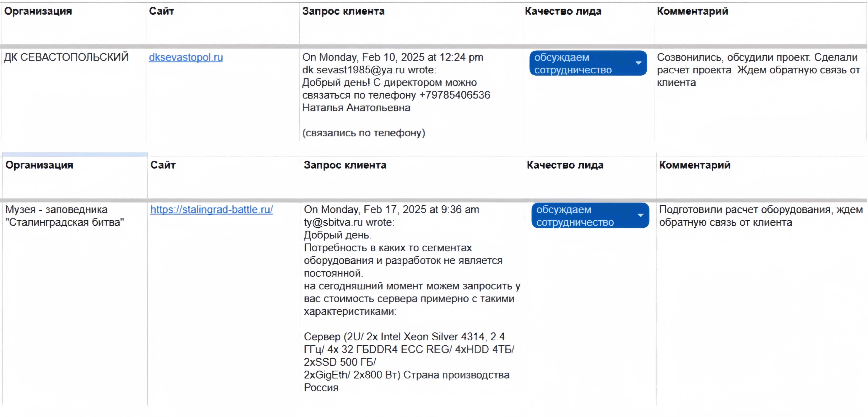Click the "Организация" header in the bottom table
Image resolution: width=868 pixels, height=417 pixels.
(40, 165)
